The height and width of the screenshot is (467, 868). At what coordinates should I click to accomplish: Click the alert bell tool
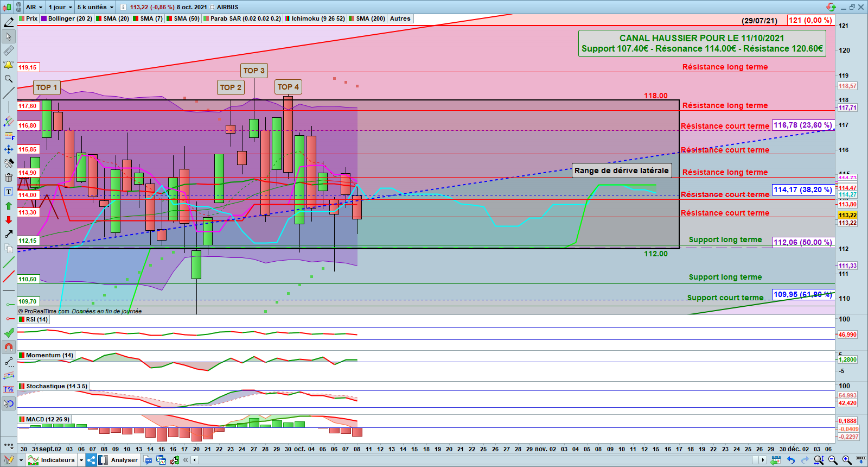9,65
